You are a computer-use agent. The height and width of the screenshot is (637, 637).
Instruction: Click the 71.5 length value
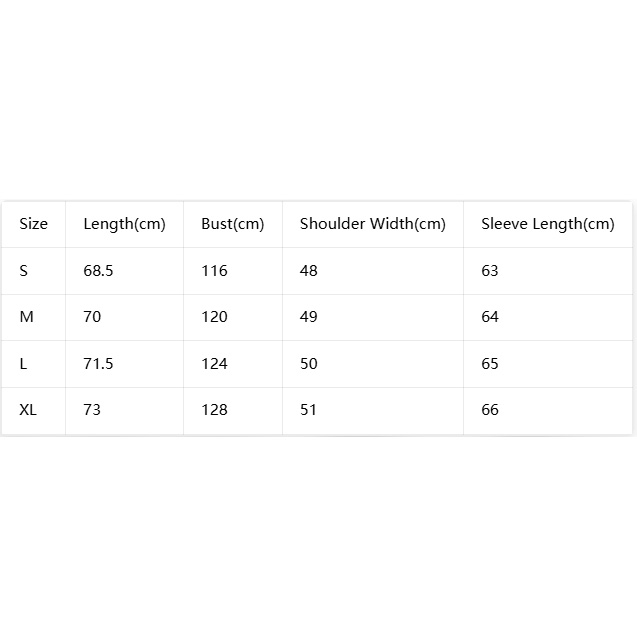(x=98, y=364)
